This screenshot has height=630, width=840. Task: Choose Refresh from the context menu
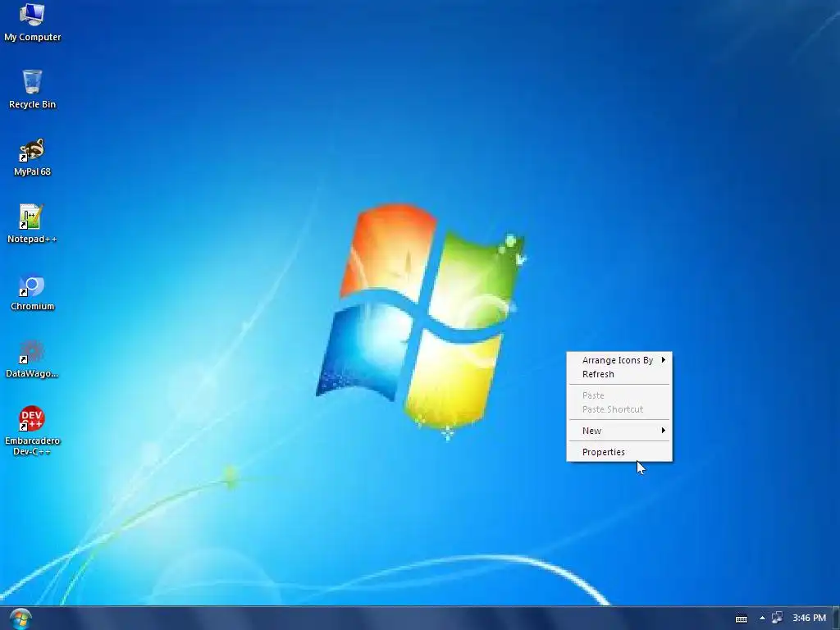tap(619, 374)
